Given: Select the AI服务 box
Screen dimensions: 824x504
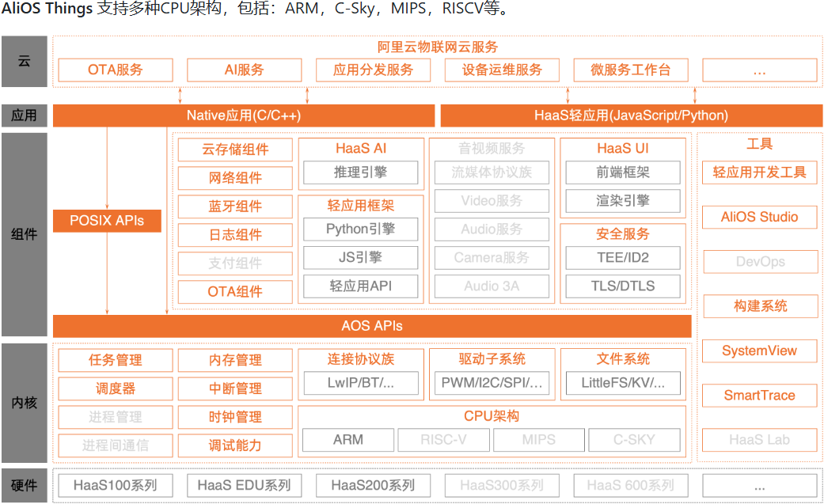Looking at the screenshot, I should pos(245,70).
